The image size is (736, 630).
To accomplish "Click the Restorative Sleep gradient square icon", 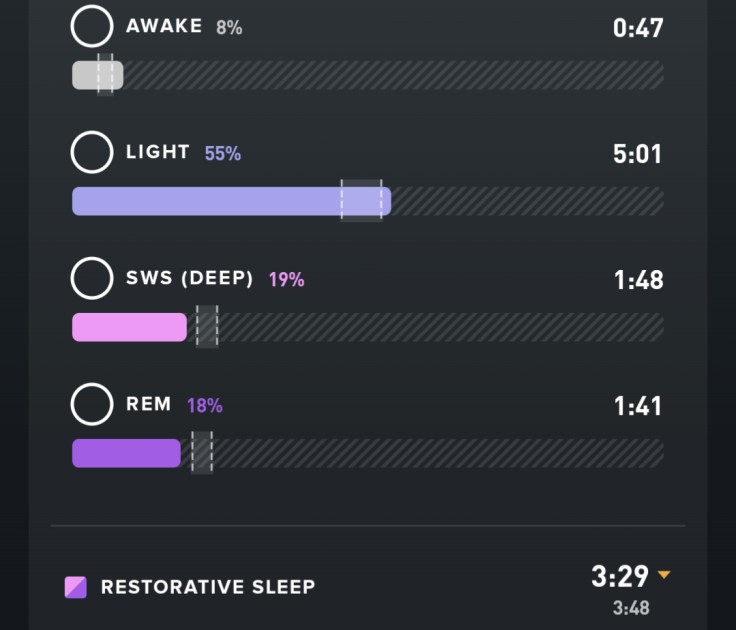I will point(76,587).
